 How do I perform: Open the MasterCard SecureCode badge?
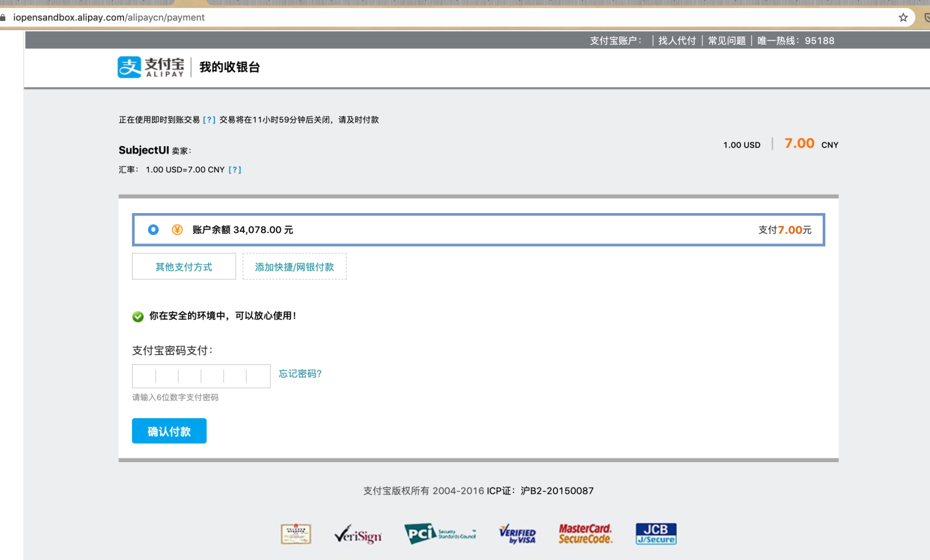[585, 533]
